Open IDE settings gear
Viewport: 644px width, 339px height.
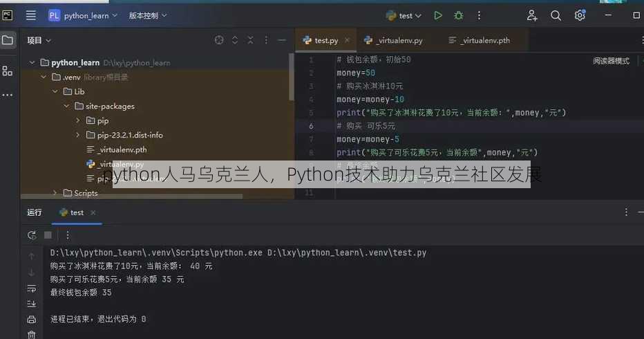coord(580,16)
